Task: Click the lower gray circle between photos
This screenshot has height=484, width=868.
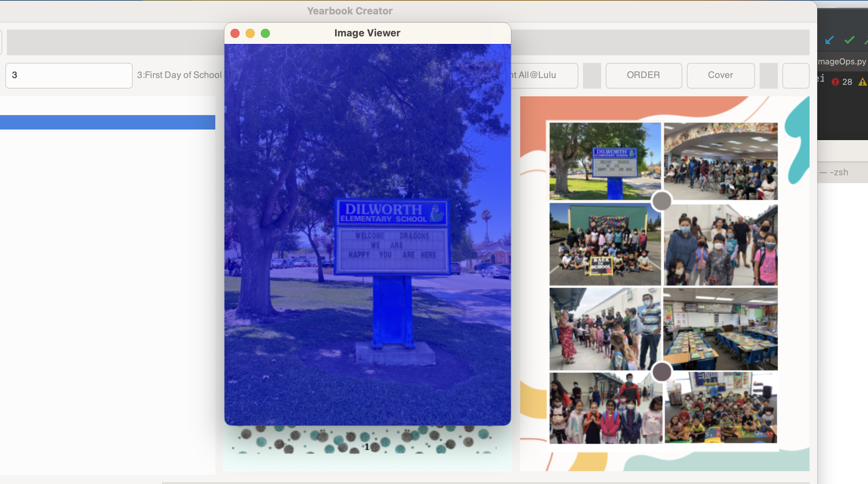Action: (x=662, y=372)
